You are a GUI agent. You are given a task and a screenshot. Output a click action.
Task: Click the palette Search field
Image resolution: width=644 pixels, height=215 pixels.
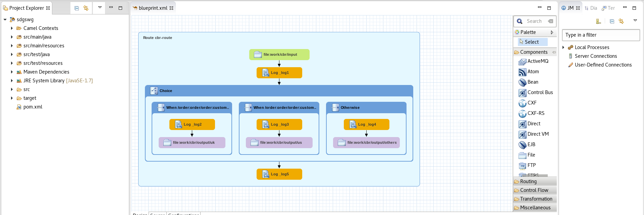point(534,21)
